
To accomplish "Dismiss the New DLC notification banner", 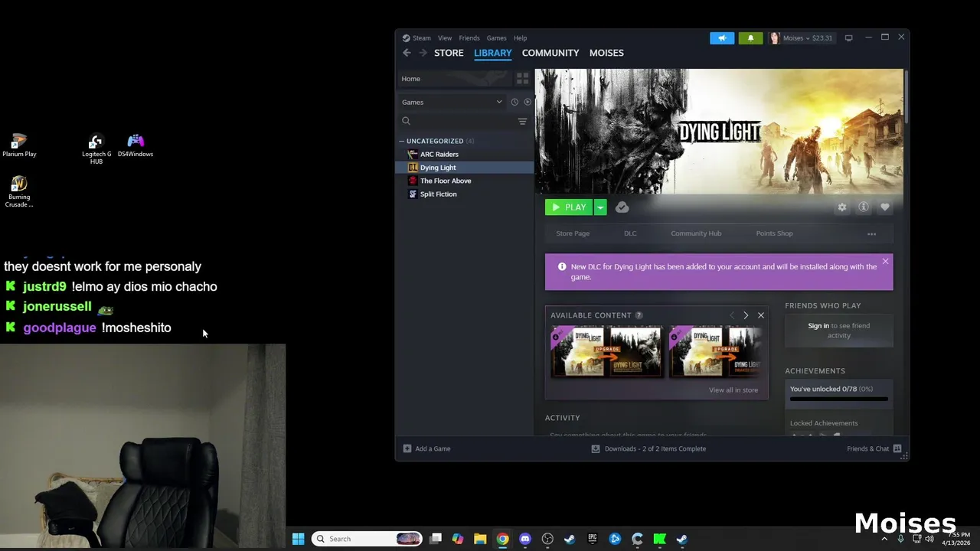I will coord(885,262).
